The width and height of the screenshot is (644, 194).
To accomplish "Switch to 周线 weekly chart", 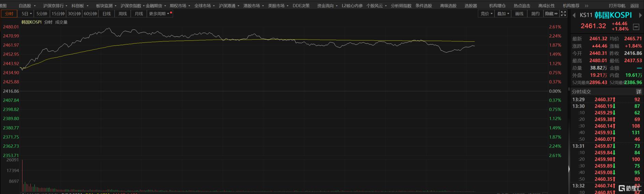I will pyautogui.click(x=123, y=14).
